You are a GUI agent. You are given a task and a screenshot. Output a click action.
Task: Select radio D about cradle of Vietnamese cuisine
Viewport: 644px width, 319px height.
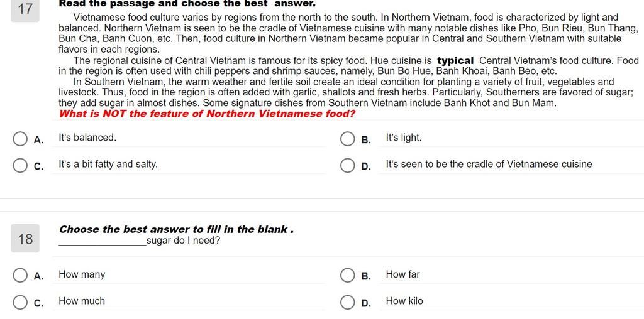[x=347, y=166]
